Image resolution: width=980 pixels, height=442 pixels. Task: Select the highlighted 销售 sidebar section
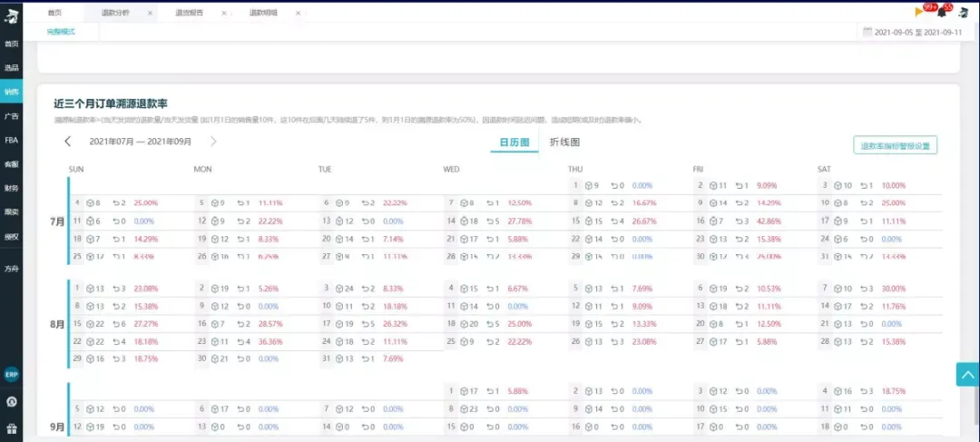click(11, 92)
